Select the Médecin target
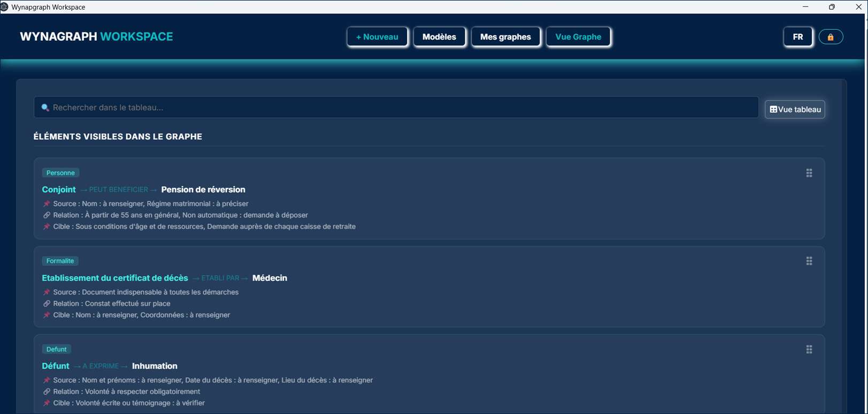Screen dimensions: 868x414 270,278
